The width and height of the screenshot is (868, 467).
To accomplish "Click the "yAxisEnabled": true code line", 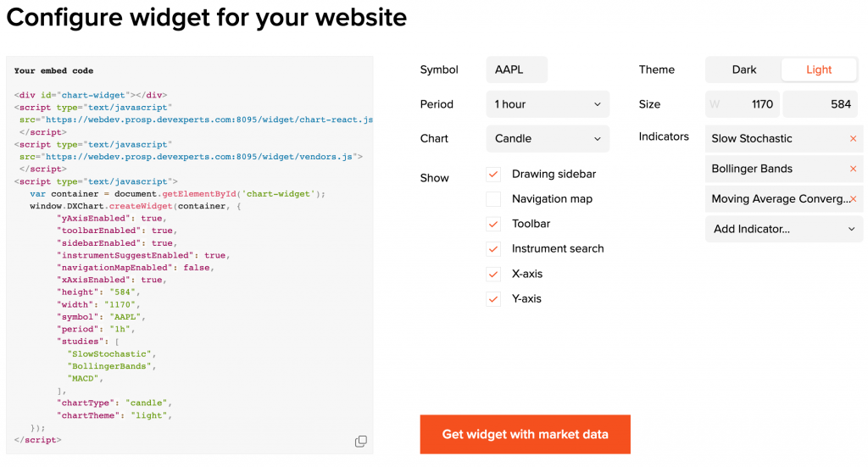I will click(111, 219).
